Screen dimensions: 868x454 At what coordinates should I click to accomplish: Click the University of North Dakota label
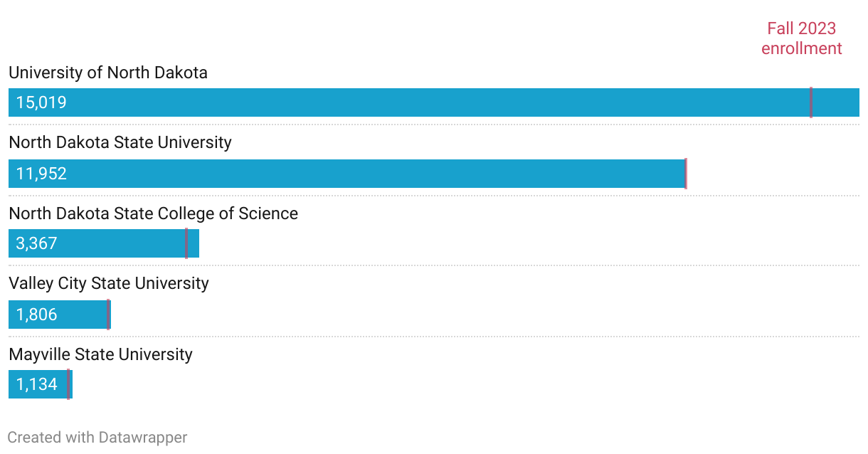coord(108,73)
